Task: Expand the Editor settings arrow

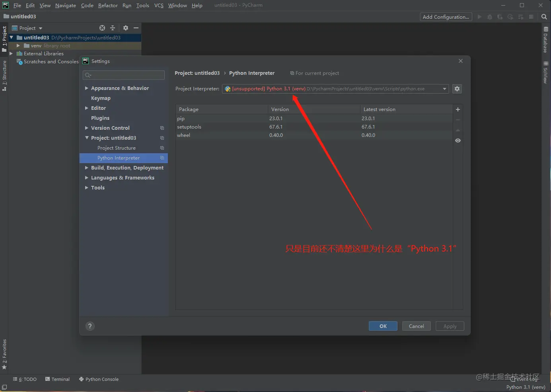Action: (86, 108)
